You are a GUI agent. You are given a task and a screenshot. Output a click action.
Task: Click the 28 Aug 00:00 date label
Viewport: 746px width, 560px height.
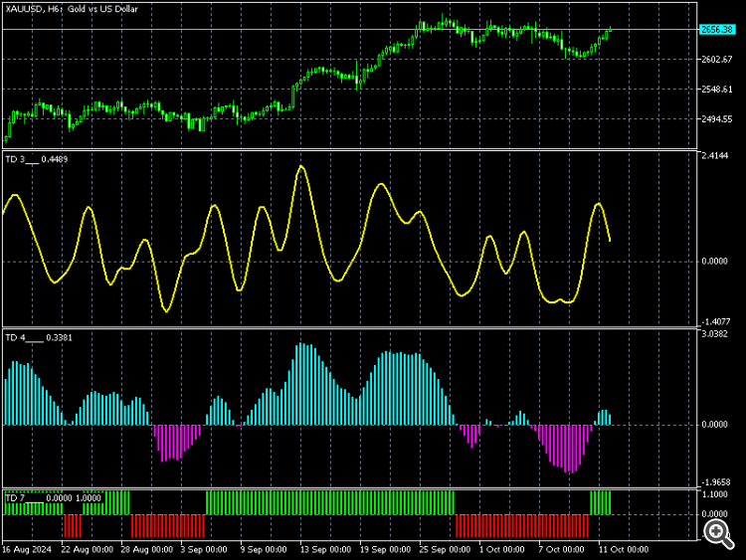pos(146,549)
